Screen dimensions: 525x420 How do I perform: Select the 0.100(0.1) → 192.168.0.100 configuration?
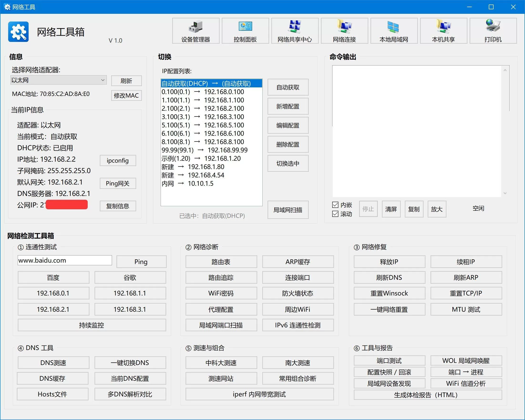[211, 92]
